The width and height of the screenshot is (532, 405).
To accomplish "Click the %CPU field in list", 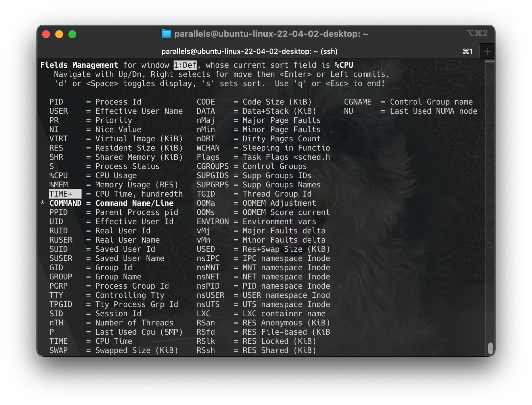I will [59, 176].
